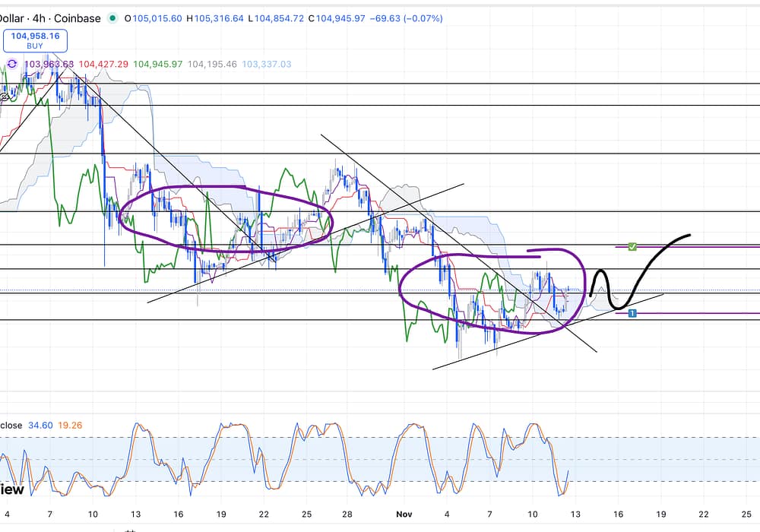Click the Coinbase exchange label
This screenshot has width=760, height=532.
click(x=76, y=18)
